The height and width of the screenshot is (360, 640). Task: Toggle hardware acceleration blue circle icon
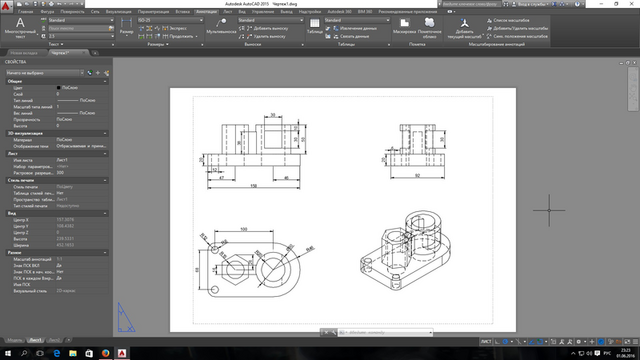coord(601,342)
